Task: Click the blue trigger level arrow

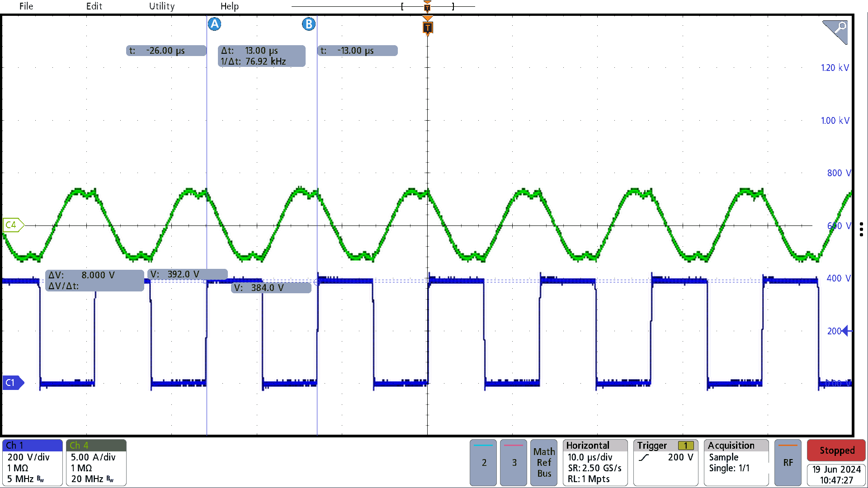Action: click(847, 331)
